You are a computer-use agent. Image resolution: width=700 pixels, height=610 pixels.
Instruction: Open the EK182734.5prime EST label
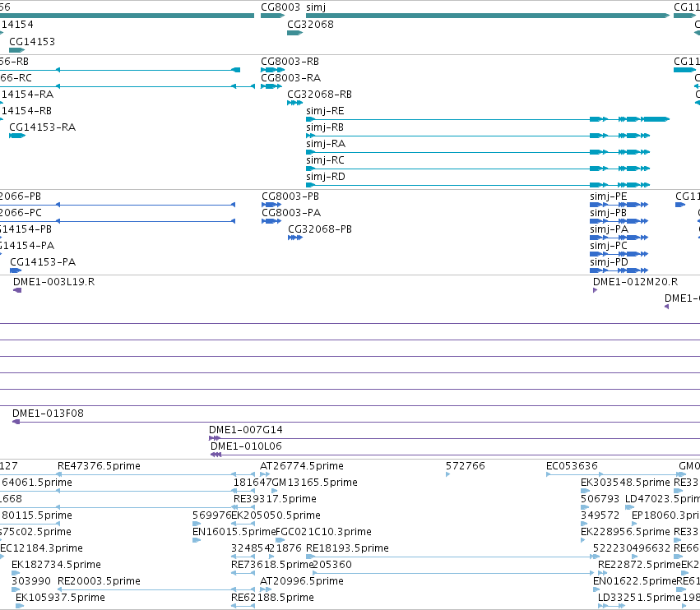(x=56, y=566)
